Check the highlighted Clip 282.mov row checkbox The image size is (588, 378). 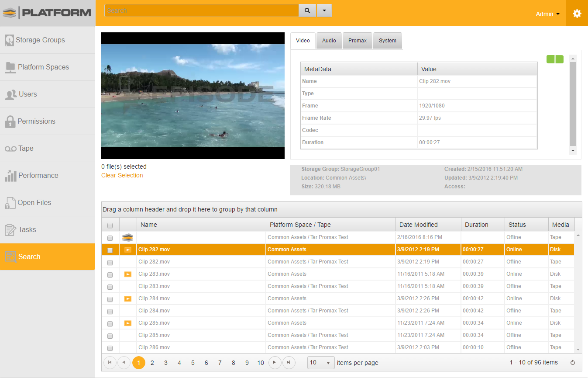tap(110, 250)
